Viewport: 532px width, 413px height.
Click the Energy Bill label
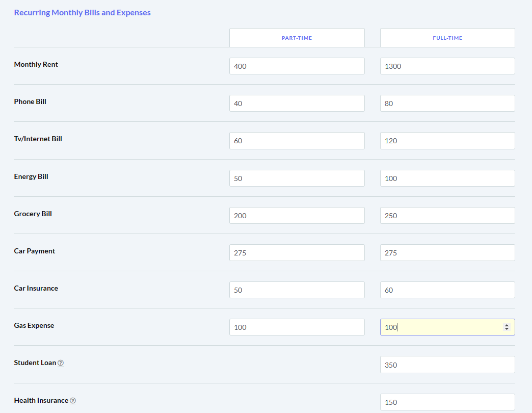pyautogui.click(x=31, y=176)
